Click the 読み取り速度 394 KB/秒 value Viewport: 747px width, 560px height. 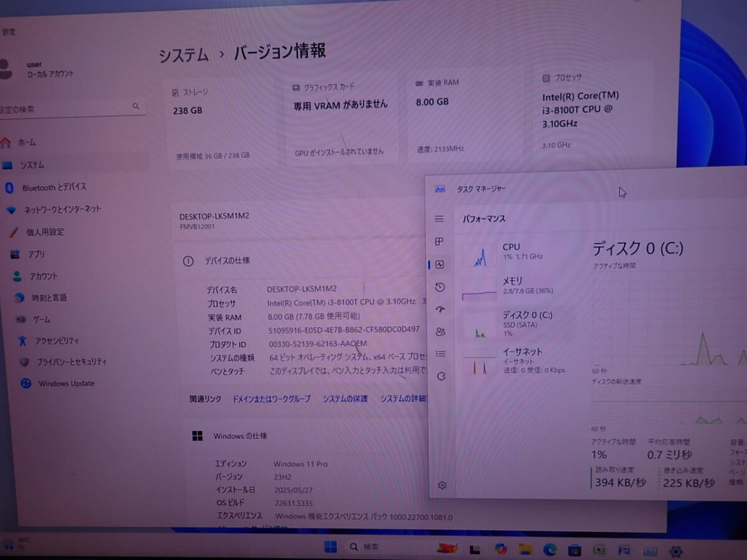click(x=620, y=482)
